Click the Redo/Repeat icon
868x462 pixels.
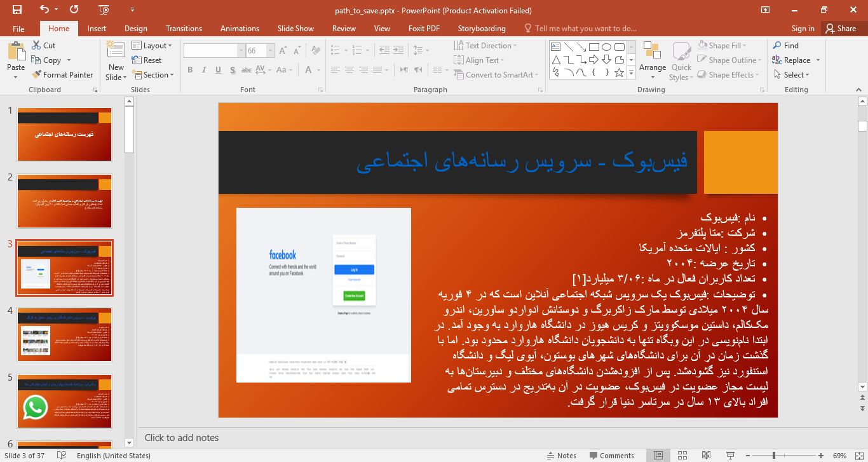(74, 10)
